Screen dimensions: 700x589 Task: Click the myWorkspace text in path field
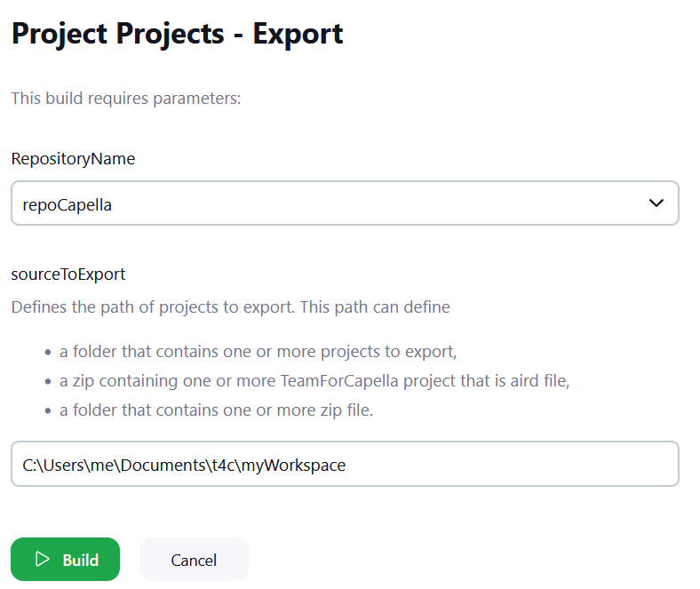(x=299, y=464)
